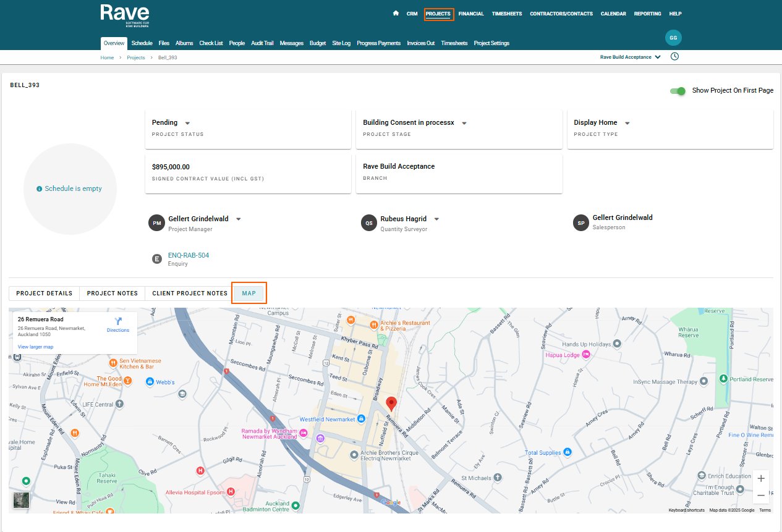The image size is (782, 532).
Task: Select the Overview tab
Action: point(114,43)
